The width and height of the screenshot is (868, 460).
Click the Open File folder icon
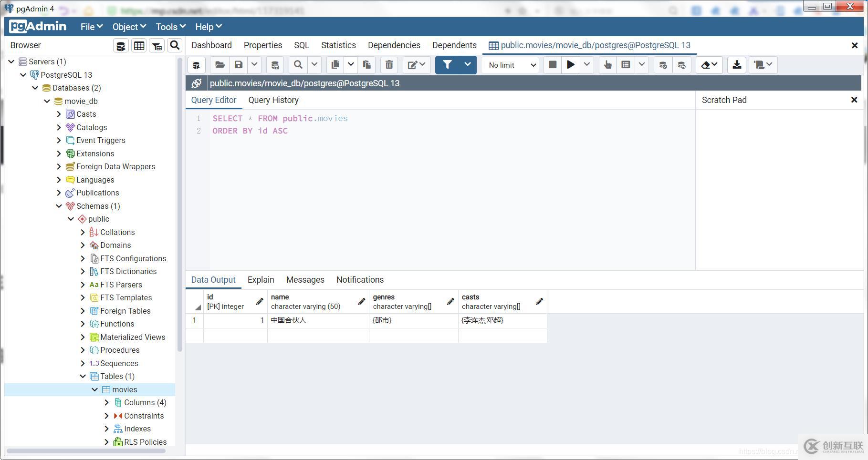tap(220, 65)
